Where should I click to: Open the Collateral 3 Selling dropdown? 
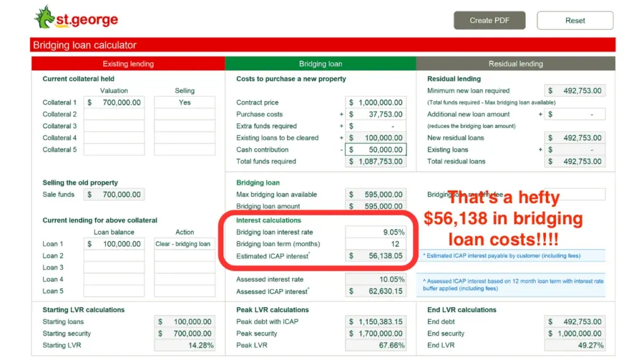pyautogui.click(x=184, y=126)
